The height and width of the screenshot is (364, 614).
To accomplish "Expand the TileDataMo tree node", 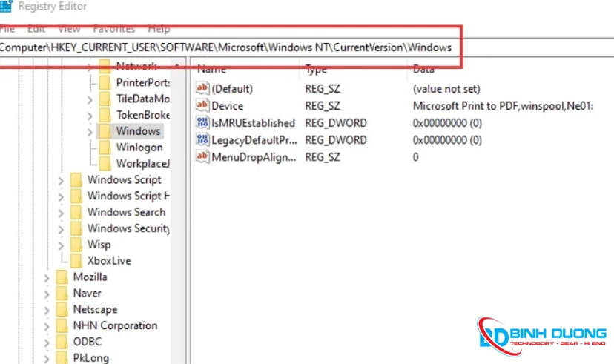I will click(x=90, y=100).
